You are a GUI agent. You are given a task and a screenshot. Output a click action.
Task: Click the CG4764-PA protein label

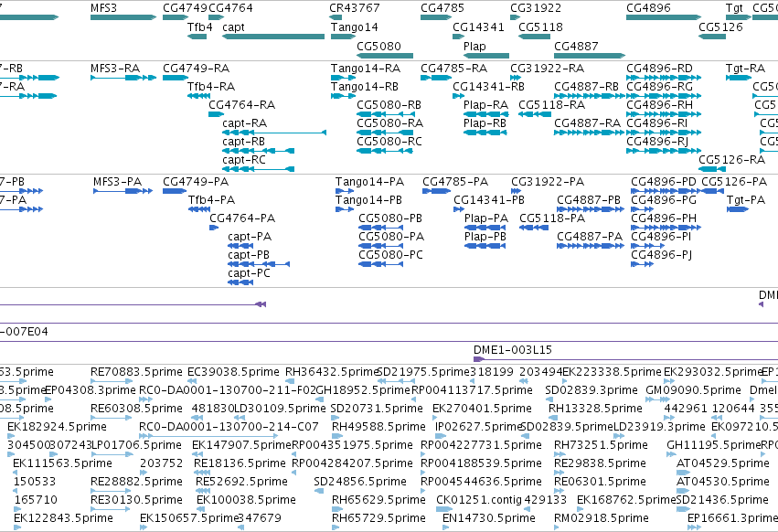coord(242,218)
